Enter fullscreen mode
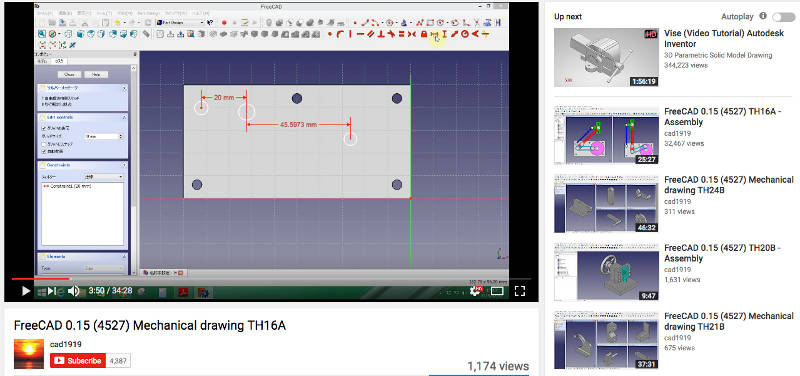Image resolution: width=800 pixels, height=376 pixels. click(x=519, y=291)
